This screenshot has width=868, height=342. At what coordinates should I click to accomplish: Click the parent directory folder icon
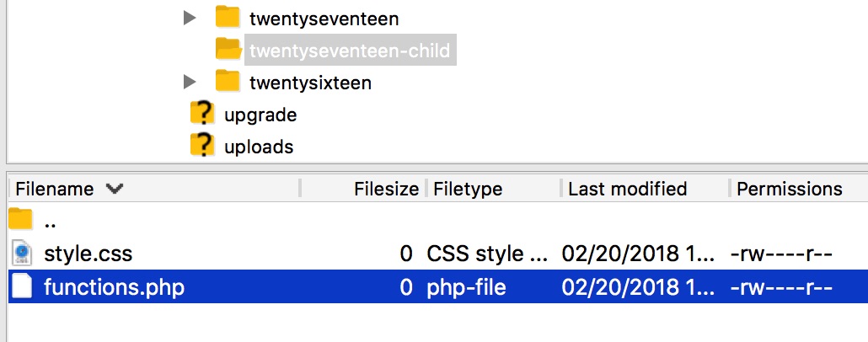click(21, 222)
